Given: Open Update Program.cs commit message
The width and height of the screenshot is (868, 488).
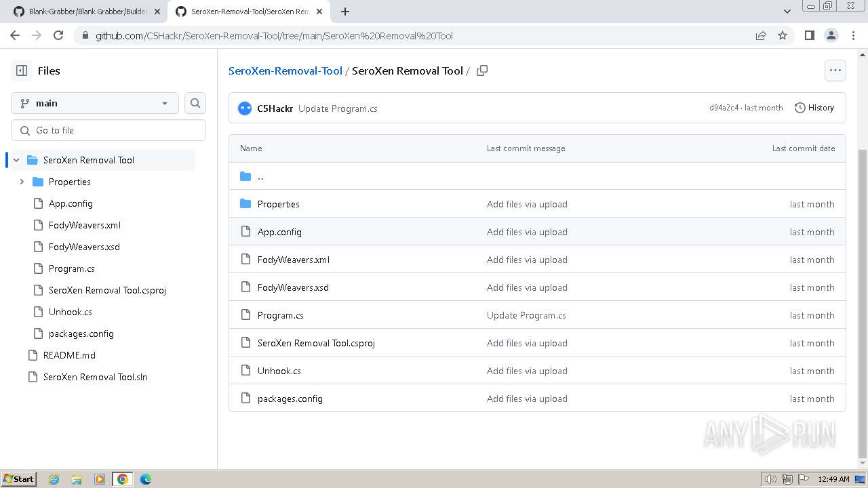Looking at the screenshot, I should (x=338, y=108).
